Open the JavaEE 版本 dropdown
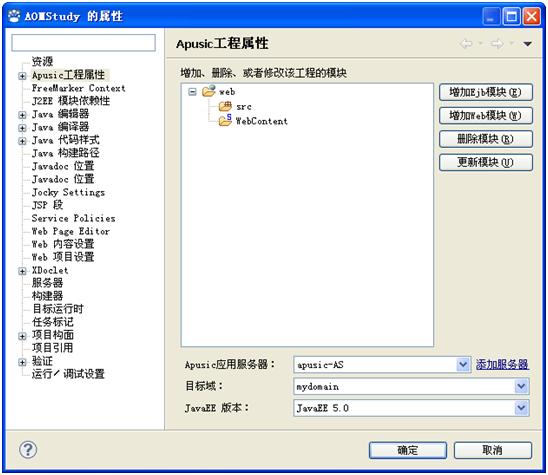 pos(521,408)
